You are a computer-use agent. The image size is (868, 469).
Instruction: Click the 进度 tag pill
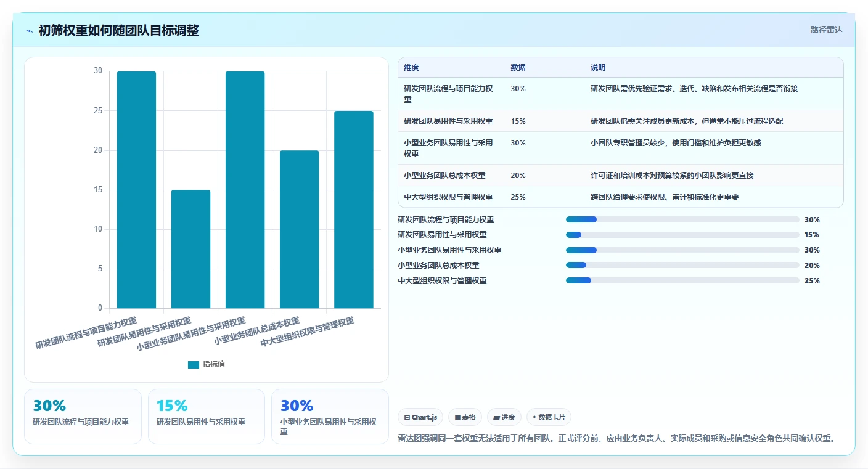pos(504,417)
